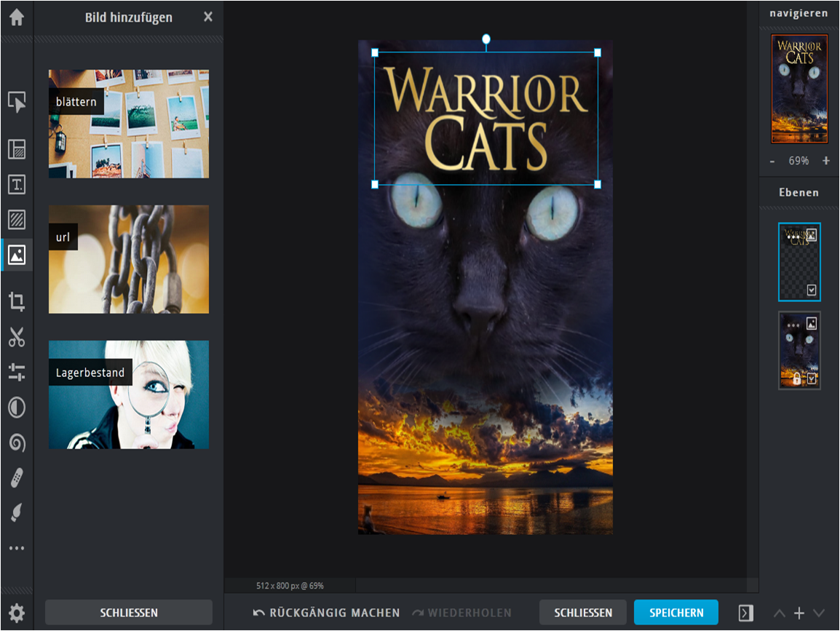Move the layer down with the chevron
Image resolution: width=840 pixels, height=631 pixels.
point(819,613)
